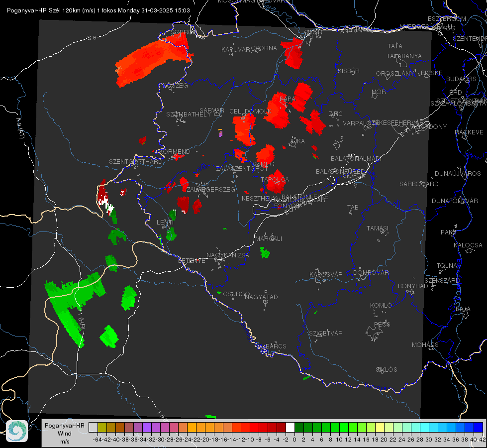
Task: Click the 'TOLNA' city label
Action: tap(447, 266)
